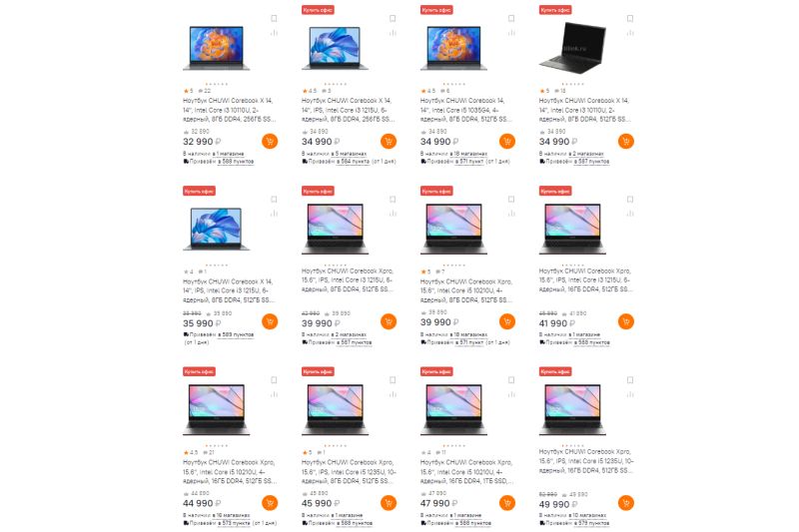Click compare icon for the 47 990 ₽ laptop
799x532 pixels.
[511, 394]
